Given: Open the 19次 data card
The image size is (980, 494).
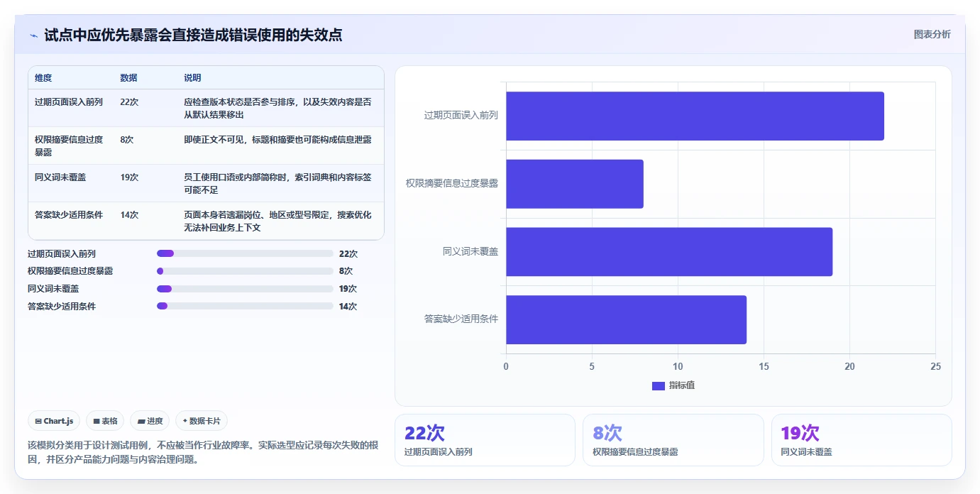Looking at the screenshot, I should point(861,440).
